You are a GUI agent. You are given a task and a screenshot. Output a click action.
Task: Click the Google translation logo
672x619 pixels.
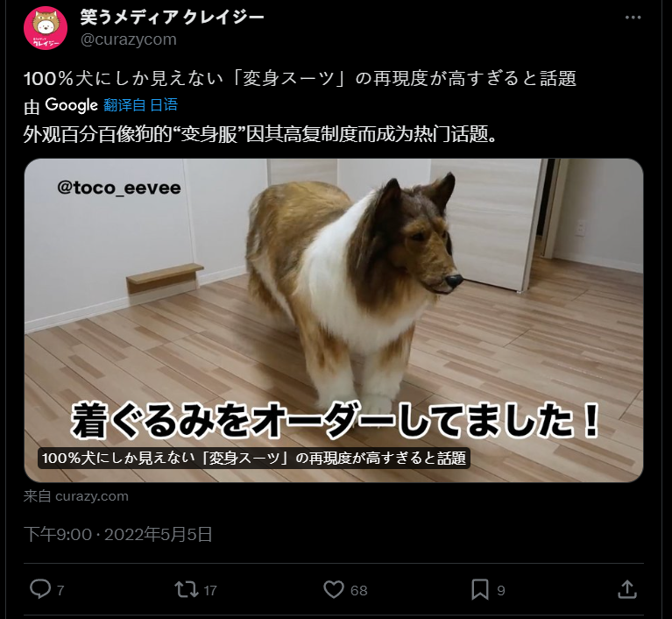[x=72, y=105]
